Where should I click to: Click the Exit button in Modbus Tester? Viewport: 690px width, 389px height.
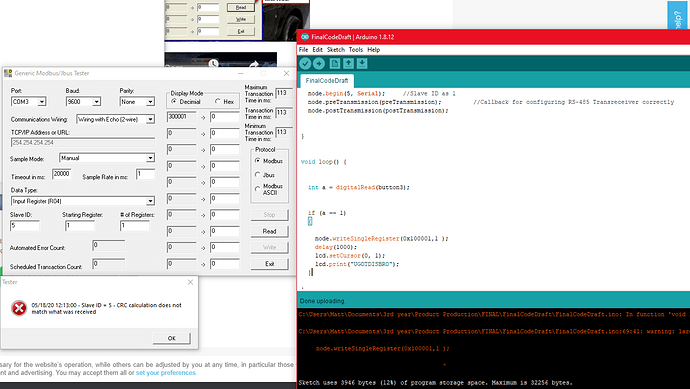pos(269,264)
